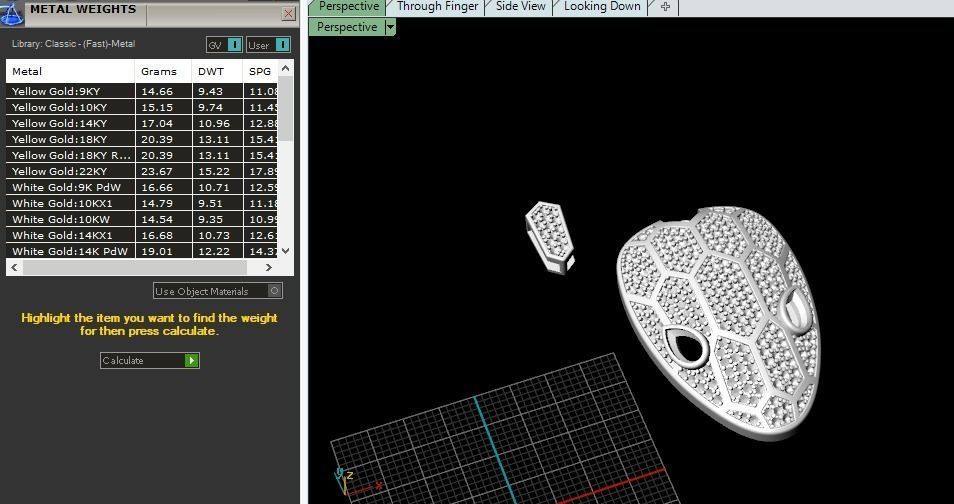Click the table's scroll down arrow

(286, 251)
